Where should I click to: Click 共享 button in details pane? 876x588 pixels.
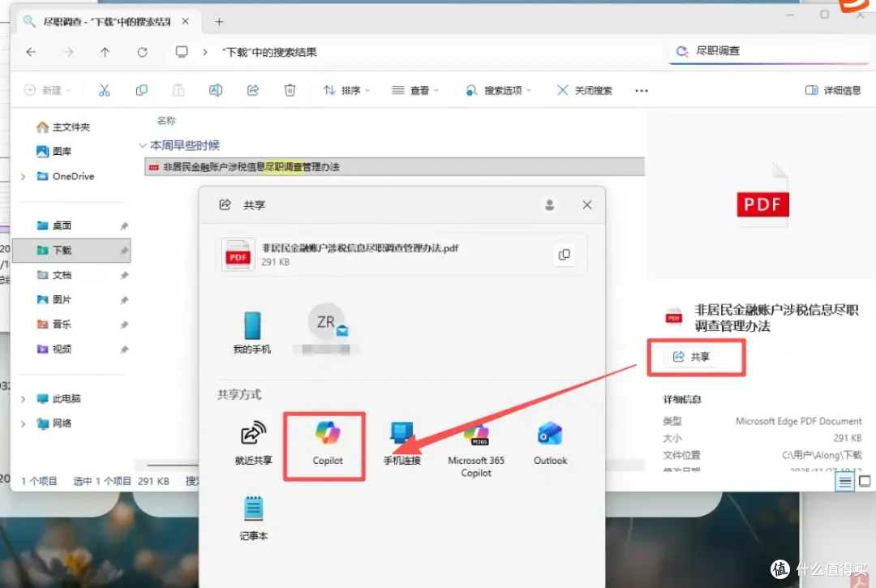point(692,356)
